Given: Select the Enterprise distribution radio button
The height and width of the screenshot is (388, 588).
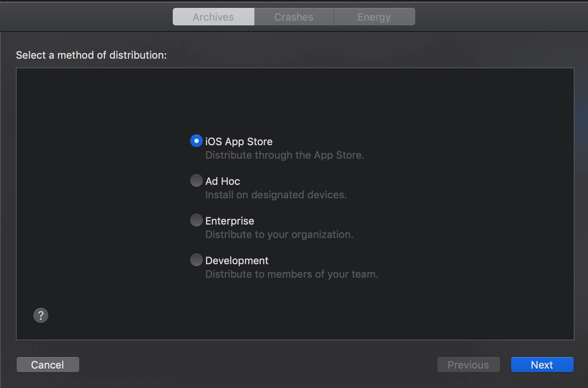Looking at the screenshot, I should (196, 220).
